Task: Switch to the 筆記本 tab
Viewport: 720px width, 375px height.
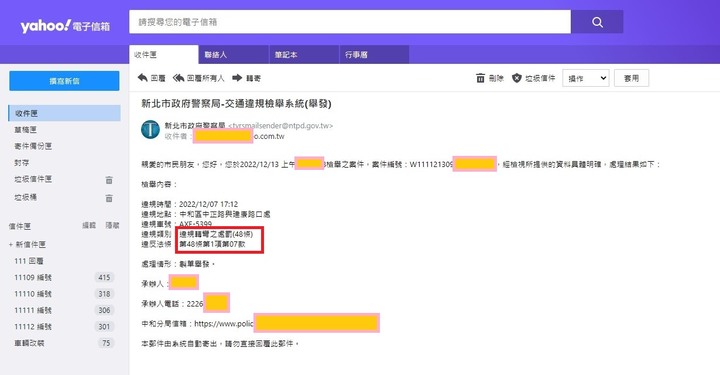Action: (304, 55)
